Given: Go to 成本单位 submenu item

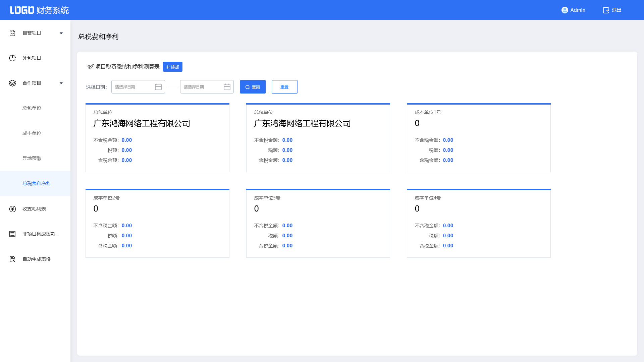Looking at the screenshot, I should (32, 133).
